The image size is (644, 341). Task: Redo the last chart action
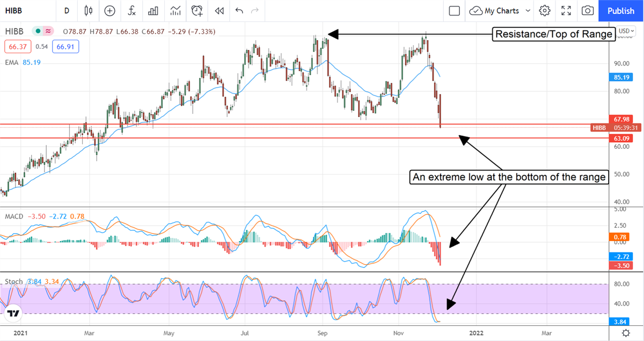255,10
